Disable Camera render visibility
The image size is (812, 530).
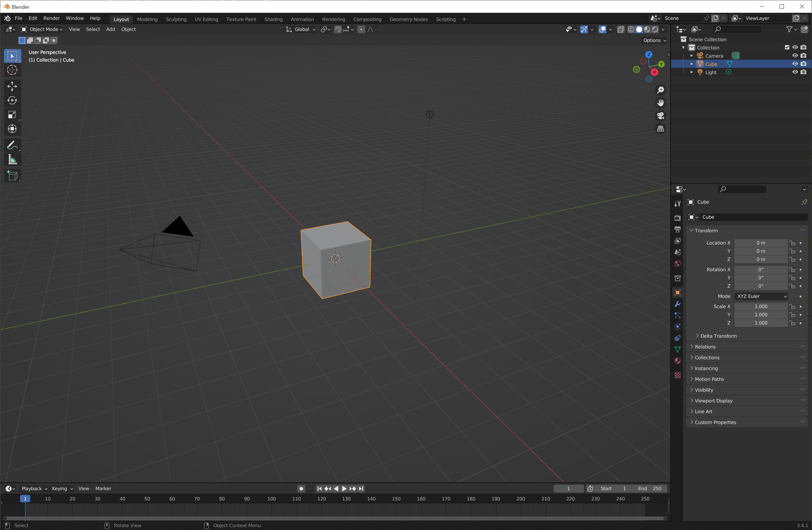(x=803, y=56)
